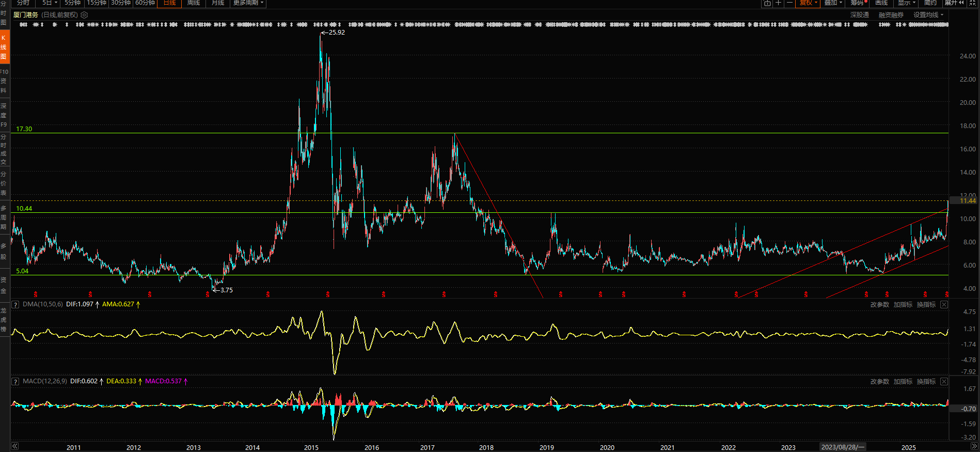Screen dimensions: 980x452
Task: Open 复权 dropdown
Action: point(809,3)
